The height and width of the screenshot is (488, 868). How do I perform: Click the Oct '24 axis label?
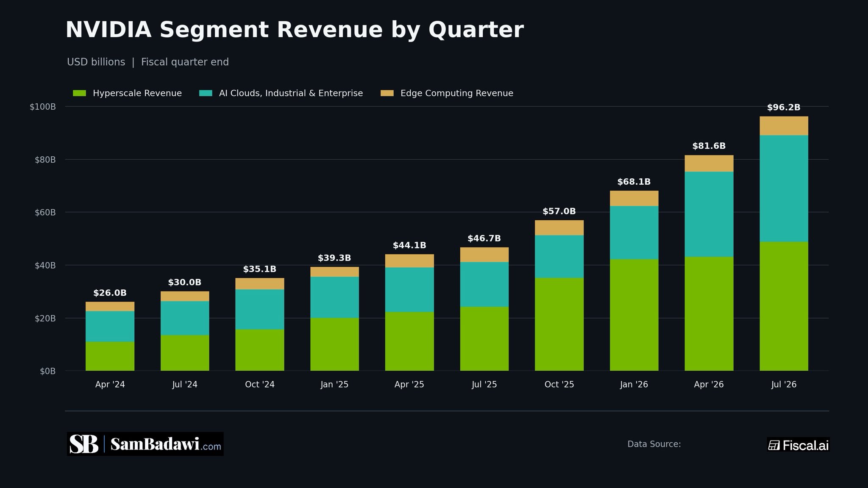pos(259,385)
